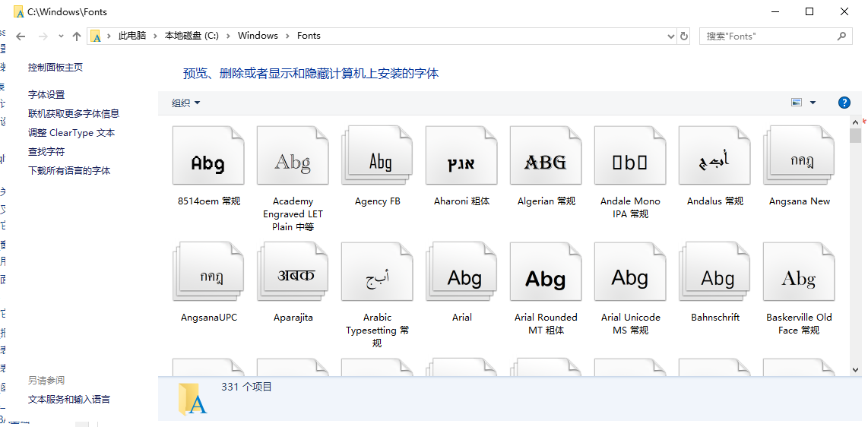Open the Bahnschrift font family icon
868x427 pixels.
[x=714, y=271]
